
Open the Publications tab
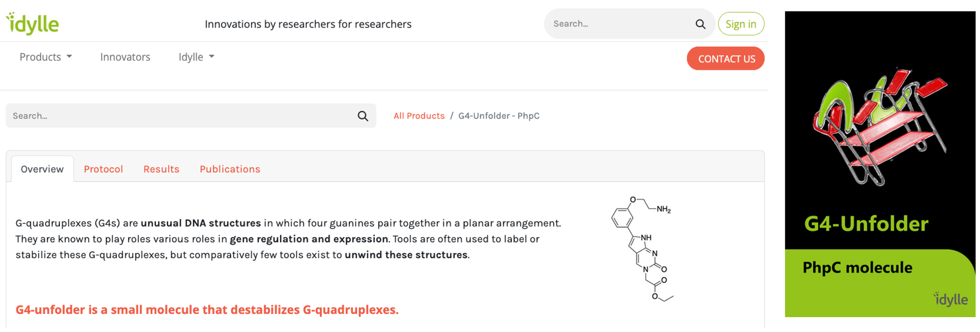point(230,169)
